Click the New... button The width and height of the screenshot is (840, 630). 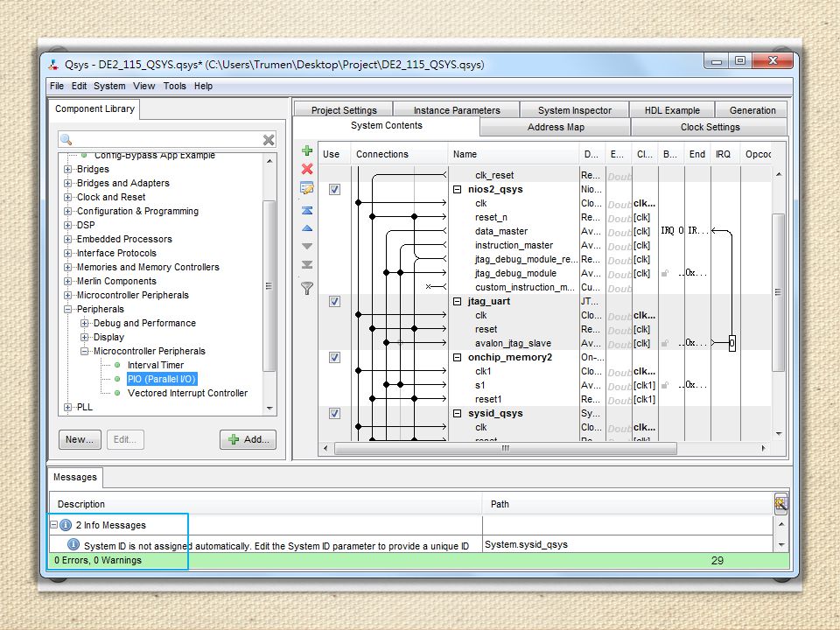[x=80, y=439]
